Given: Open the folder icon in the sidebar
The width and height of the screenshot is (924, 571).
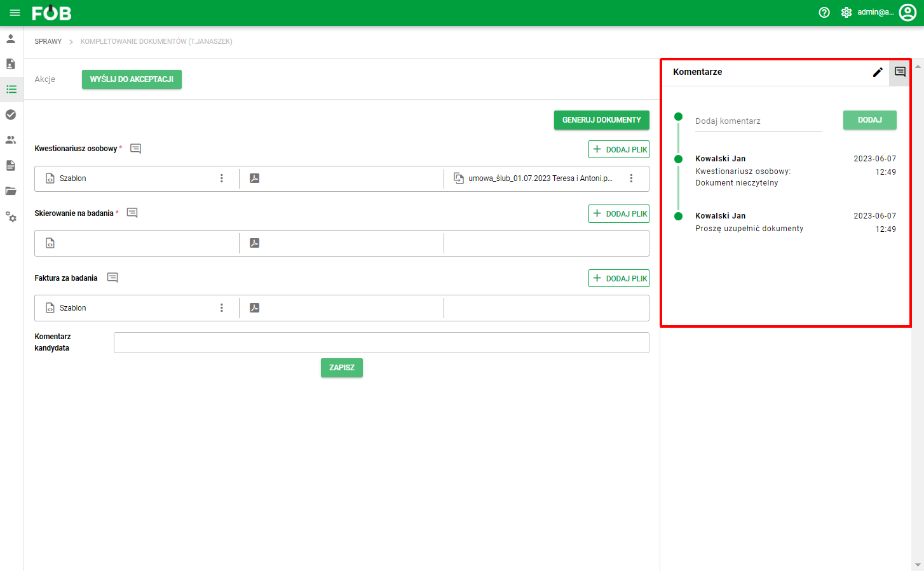Looking at the screenshot, I should pos(11,191).
